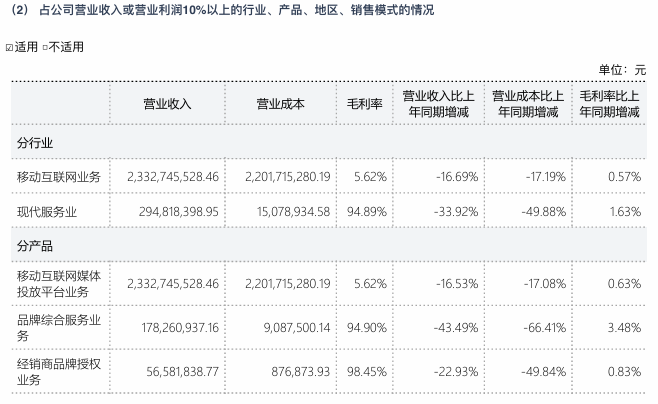Click the 单位：元 unit label
Image resolution: width=658 pixels, height=404 pixels.
pos(621,69)
